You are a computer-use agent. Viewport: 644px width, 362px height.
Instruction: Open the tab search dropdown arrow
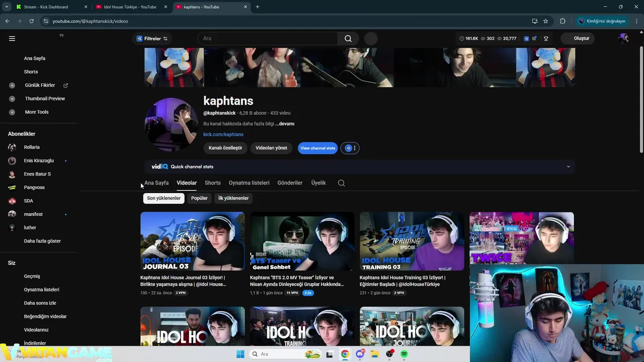coord(7,7)
